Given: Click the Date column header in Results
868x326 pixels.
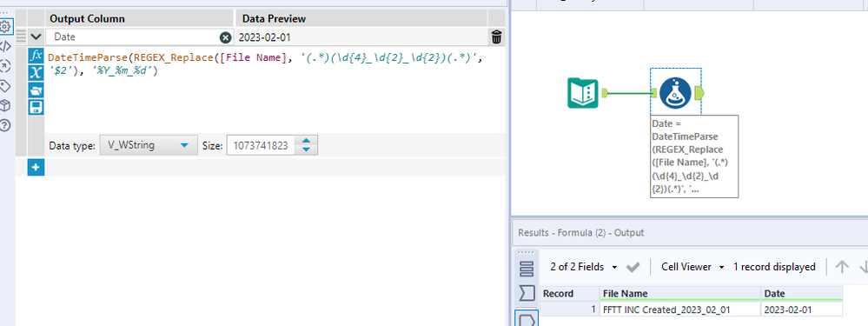Looking at the screenshot, I should point(802,293).
